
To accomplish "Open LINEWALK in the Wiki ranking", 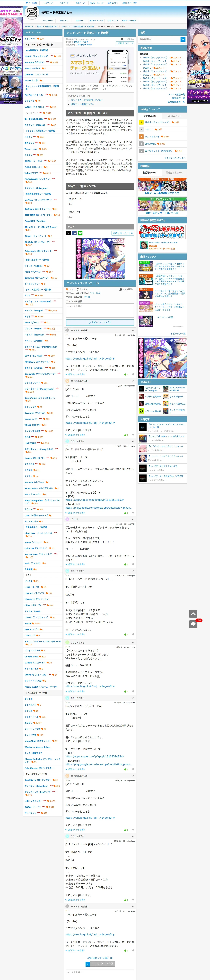I will pos(150,144).
